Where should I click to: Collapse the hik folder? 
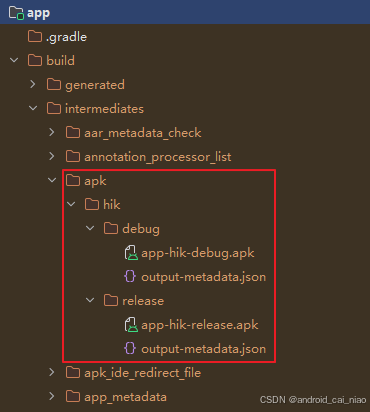point(71,204)
